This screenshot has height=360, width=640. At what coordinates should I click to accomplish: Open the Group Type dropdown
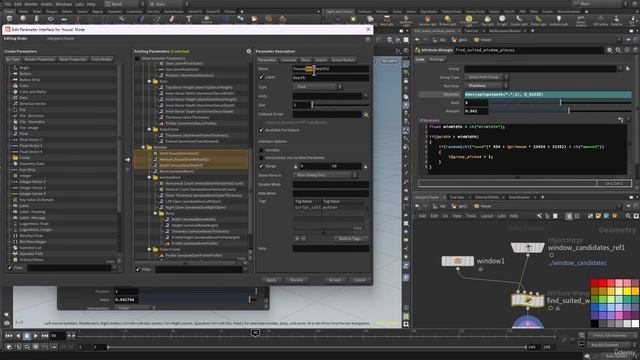click(x=487, y=77)
